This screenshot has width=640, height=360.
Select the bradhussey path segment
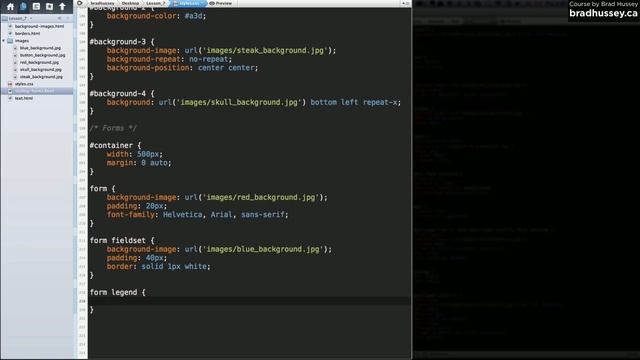coord(102,3)
